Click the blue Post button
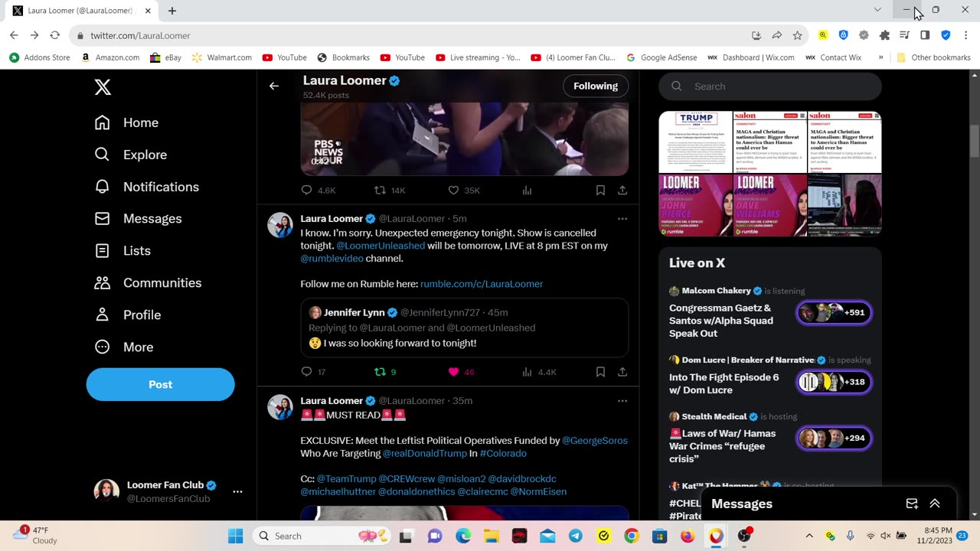The image size is (980, 551). click(160, 384)
